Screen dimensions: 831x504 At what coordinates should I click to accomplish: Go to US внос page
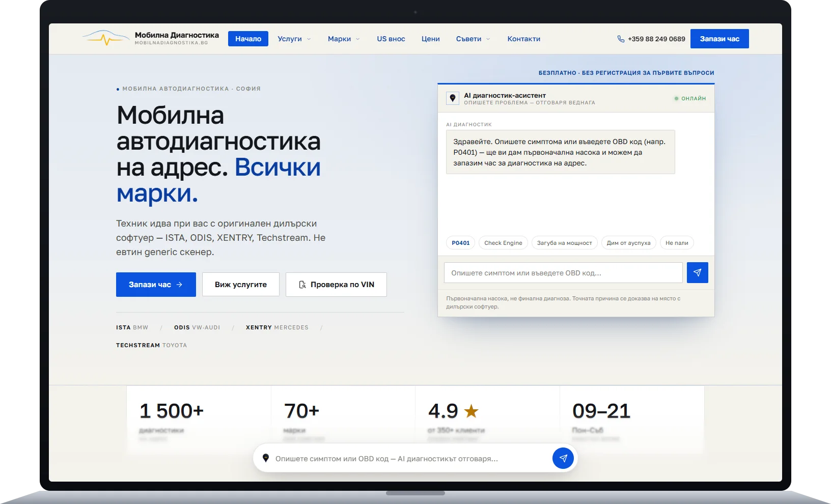tap(391, 39)
